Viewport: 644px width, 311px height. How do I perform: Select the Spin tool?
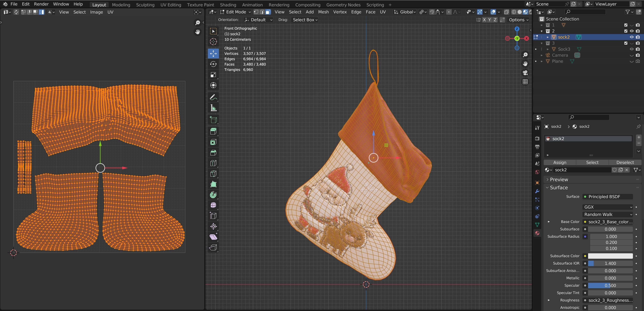(x=213, y=195)
